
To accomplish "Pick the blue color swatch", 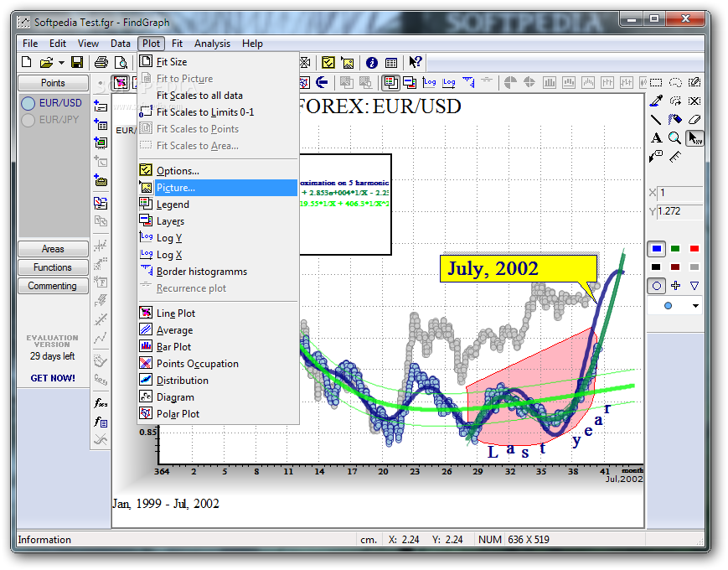I will [x=657, y=249].
